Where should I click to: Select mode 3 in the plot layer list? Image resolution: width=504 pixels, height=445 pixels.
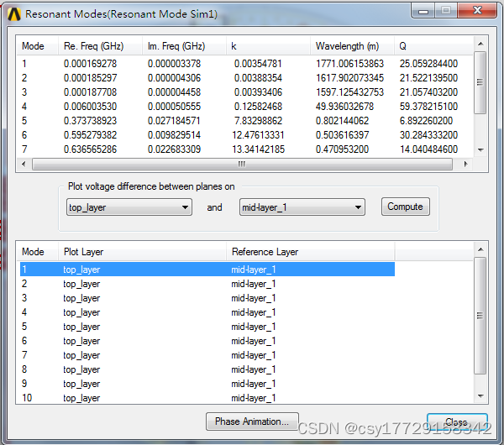tap(207, 298)
